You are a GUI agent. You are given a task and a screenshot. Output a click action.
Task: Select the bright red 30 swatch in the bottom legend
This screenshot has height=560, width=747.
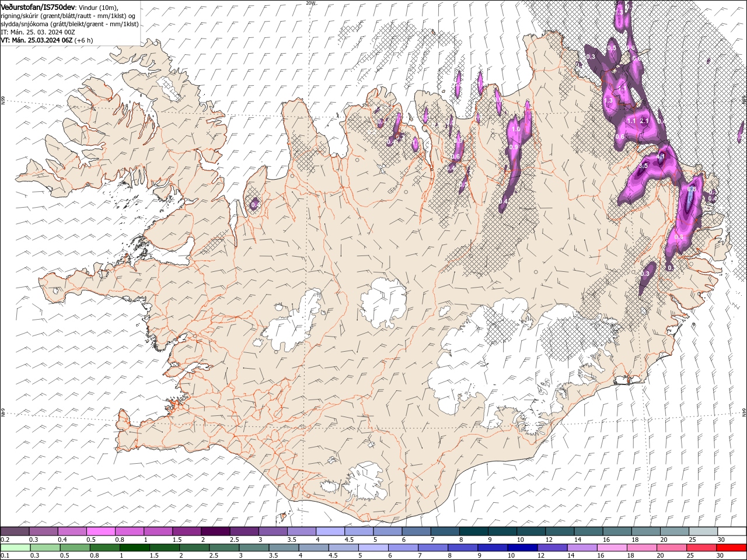pos(731,548)
